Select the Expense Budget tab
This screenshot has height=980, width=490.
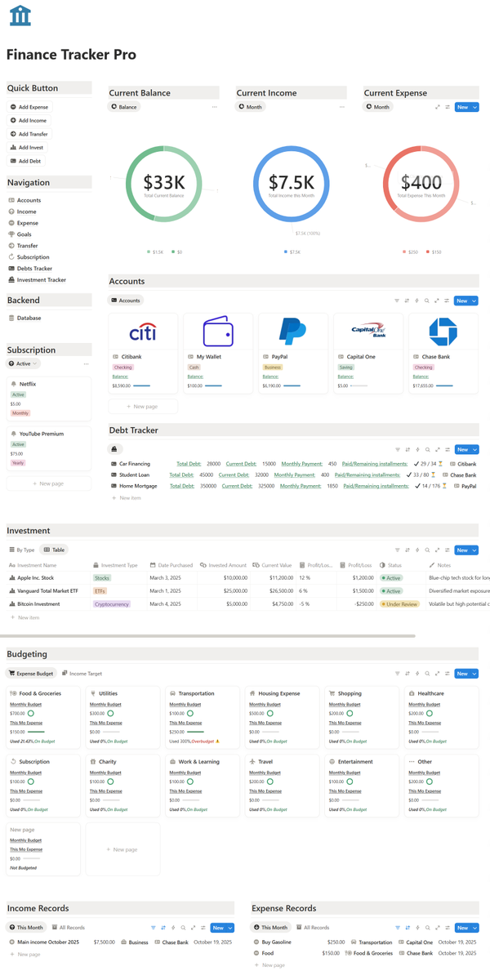[x=32, y=674]
